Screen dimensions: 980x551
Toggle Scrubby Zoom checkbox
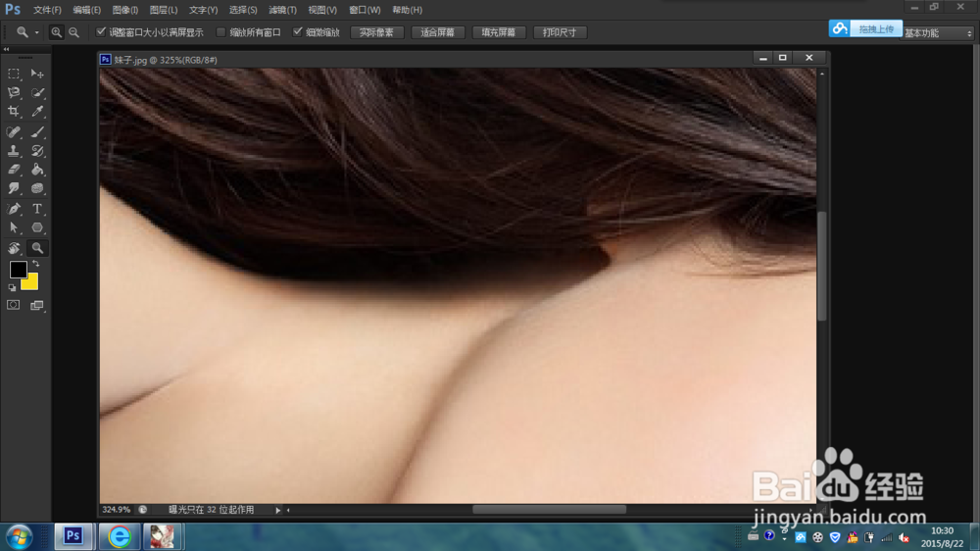298,32
